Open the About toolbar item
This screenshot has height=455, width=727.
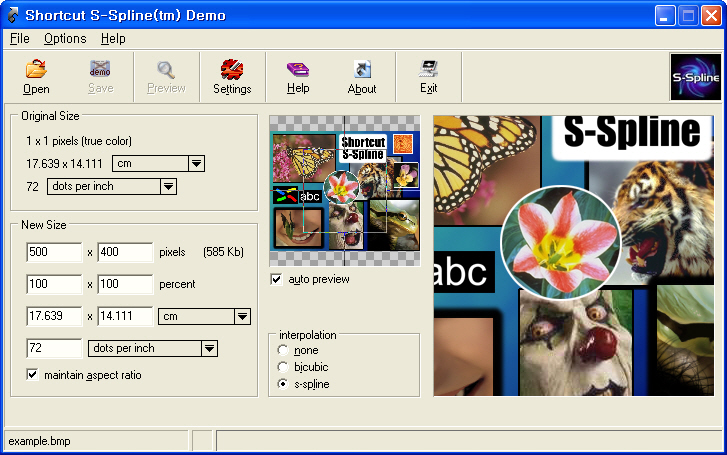(x=362, y=77)
